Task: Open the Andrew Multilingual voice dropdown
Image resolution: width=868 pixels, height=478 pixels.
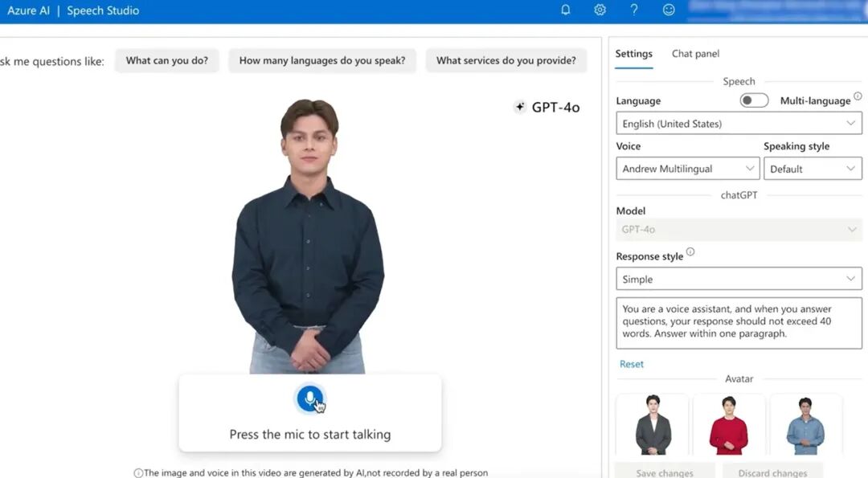Action: coord(687,169)
